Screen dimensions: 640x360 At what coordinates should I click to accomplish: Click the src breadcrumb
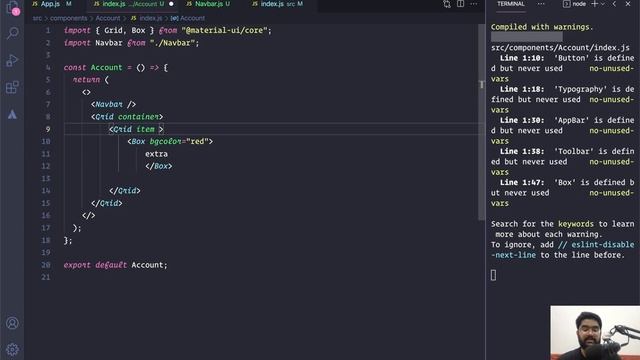[37, 18]
